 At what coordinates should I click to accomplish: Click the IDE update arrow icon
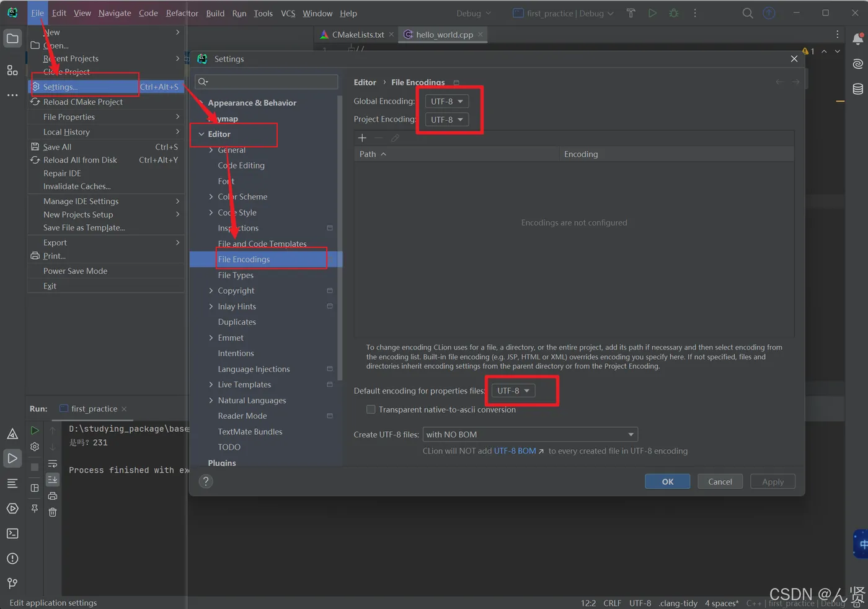pos(769,13)
